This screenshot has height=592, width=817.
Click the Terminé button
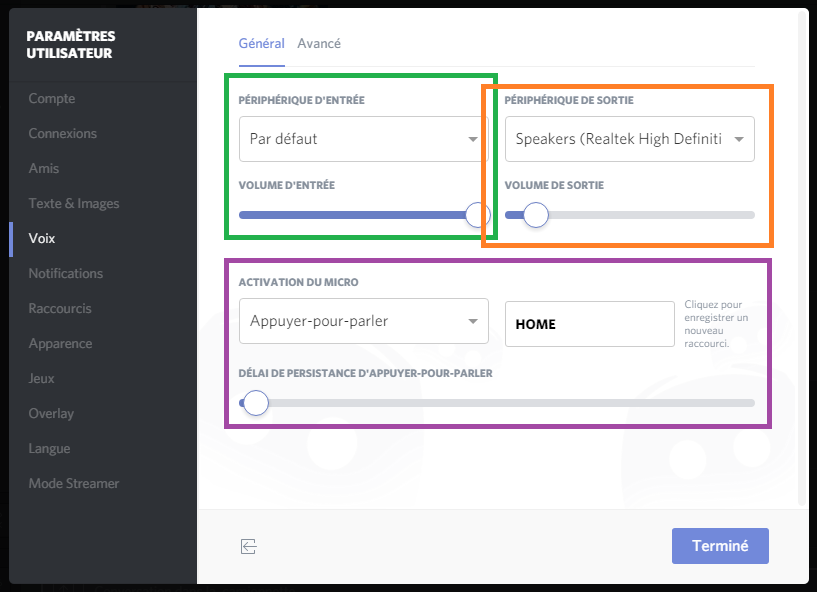720,546
